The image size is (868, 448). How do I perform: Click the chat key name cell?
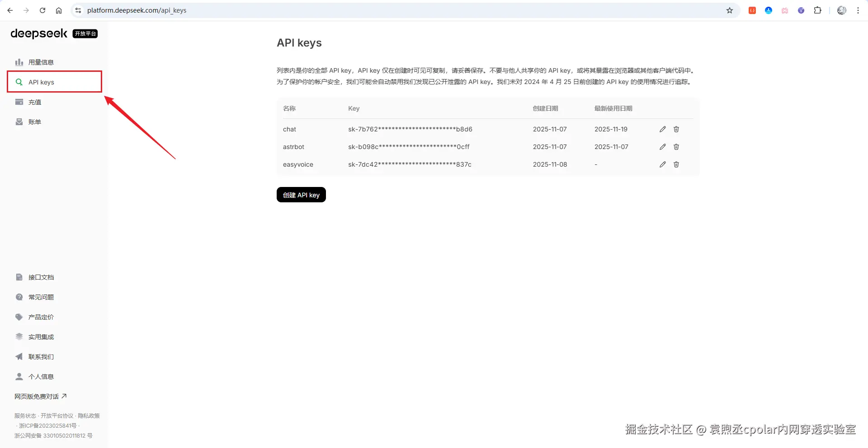coord(289,129)
